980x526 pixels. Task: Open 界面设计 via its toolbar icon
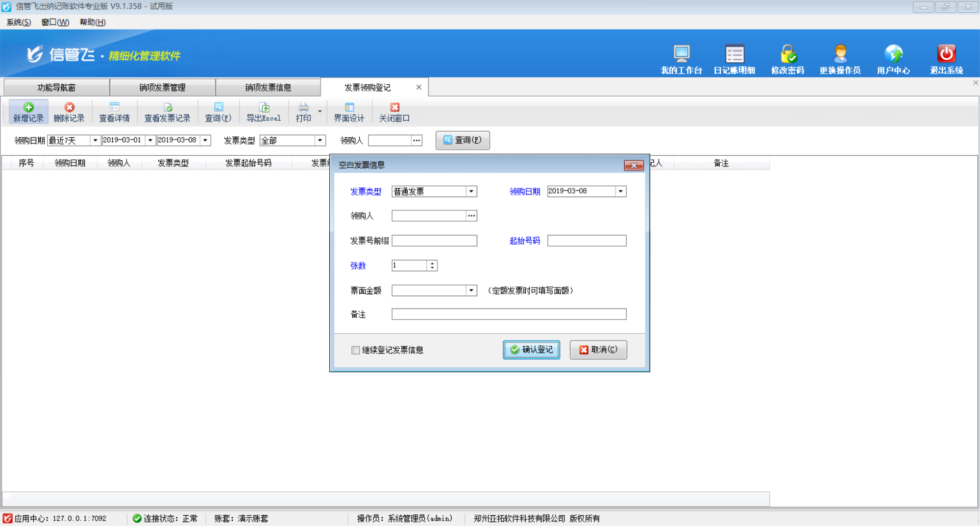349,111
